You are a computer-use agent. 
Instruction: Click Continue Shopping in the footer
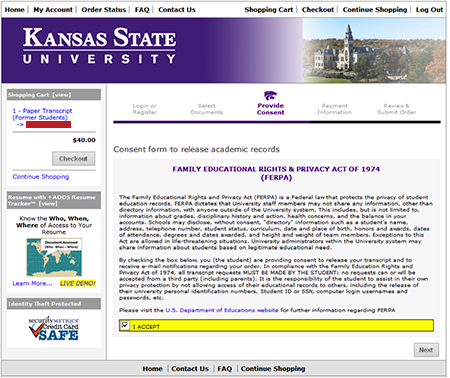click(273, 369)
